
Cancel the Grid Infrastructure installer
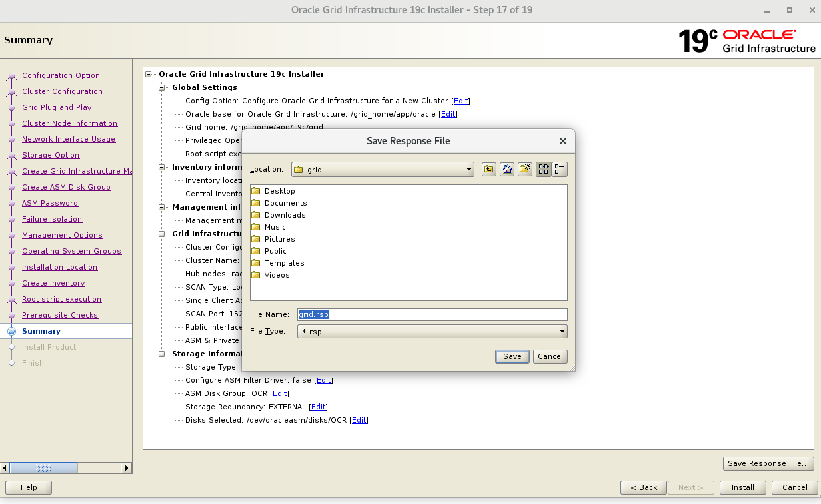[x=794, y=487]
